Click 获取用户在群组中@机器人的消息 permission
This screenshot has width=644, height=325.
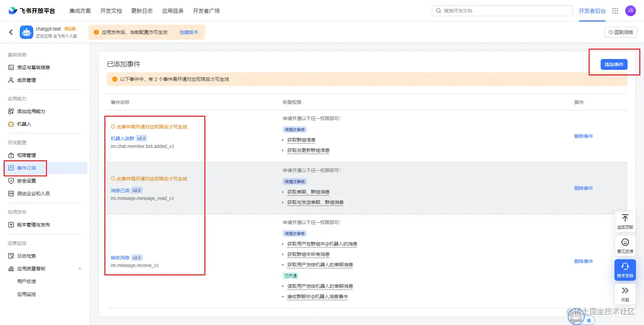(322, 244)
